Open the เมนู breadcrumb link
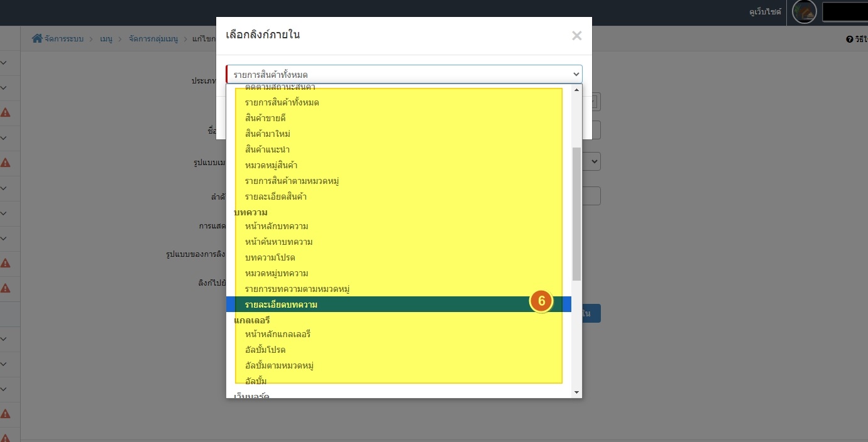 click(x=106, y=39)
